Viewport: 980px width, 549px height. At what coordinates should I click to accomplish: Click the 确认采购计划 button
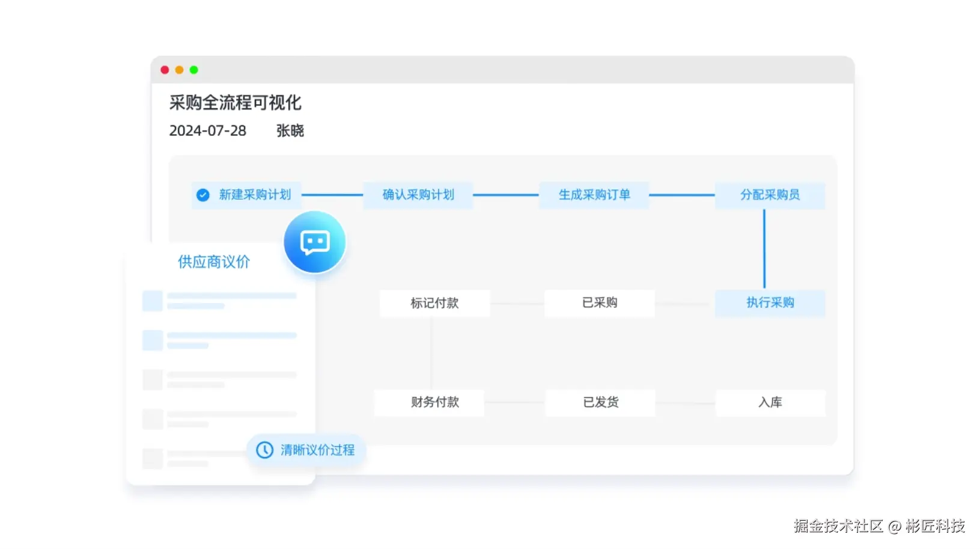[418, 195]
